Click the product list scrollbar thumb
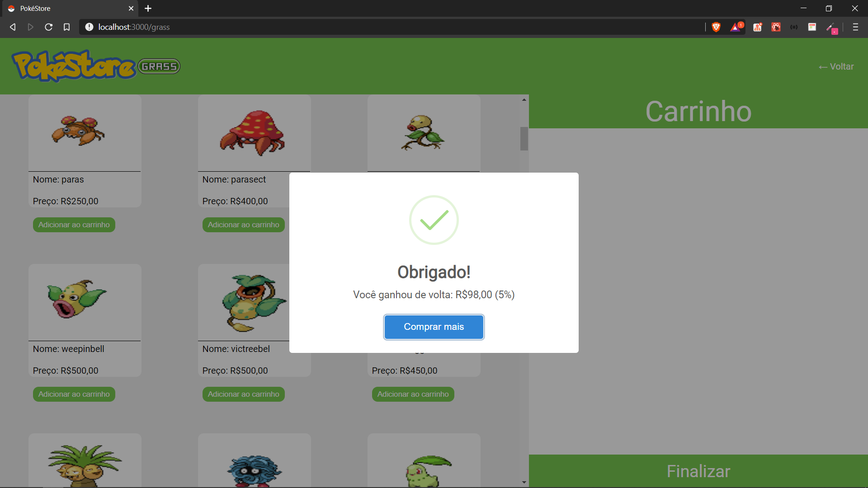This screenshot has height=488, width=868. 524,138
